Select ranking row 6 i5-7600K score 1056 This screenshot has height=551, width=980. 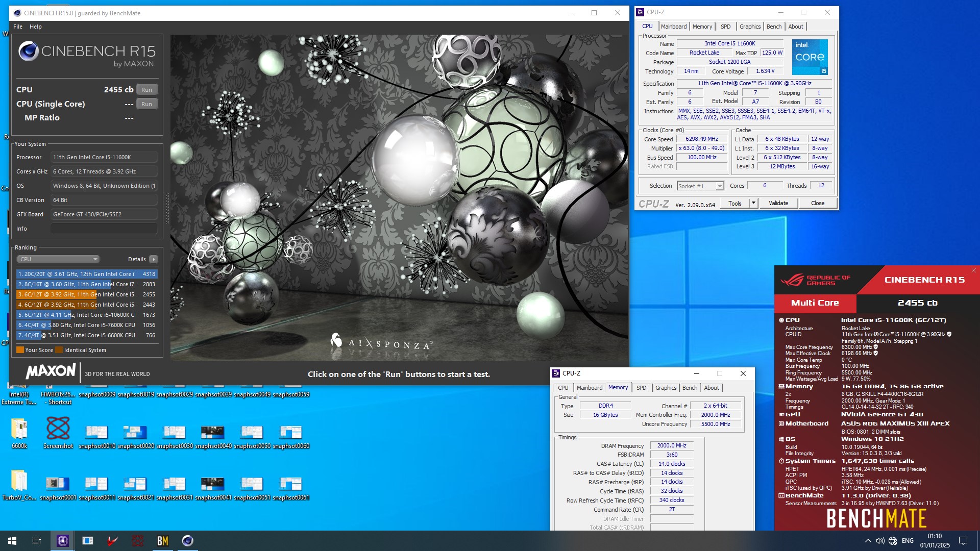pyautogui.click(x=87, y=325)
